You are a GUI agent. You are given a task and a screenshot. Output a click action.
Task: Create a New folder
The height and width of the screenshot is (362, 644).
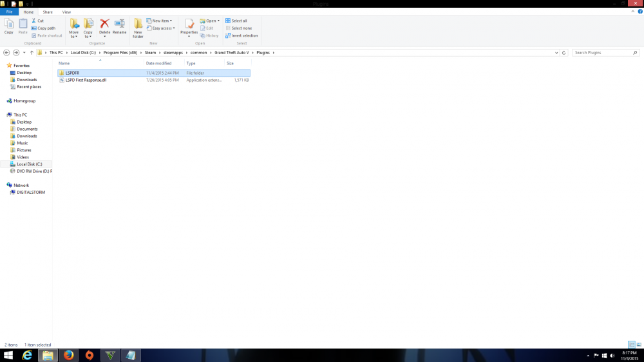(138, 28)
